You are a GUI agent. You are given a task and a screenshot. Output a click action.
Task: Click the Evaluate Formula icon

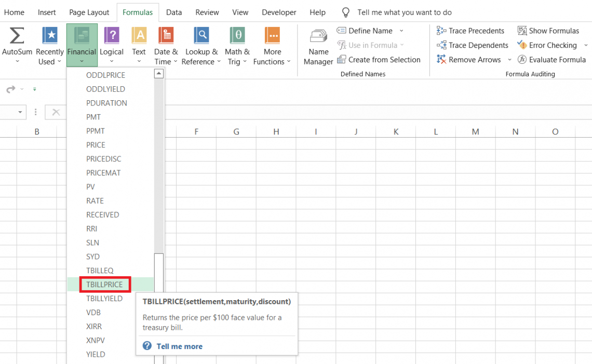551,59
